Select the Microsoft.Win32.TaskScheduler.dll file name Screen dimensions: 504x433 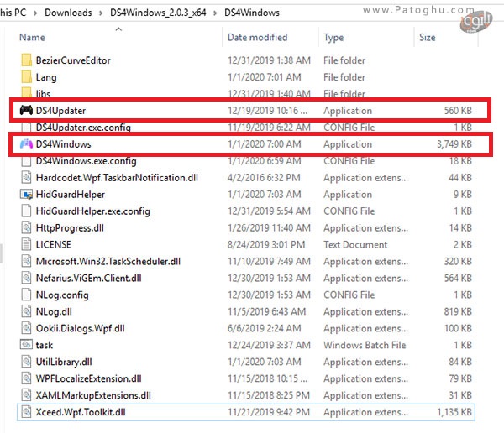108,261
